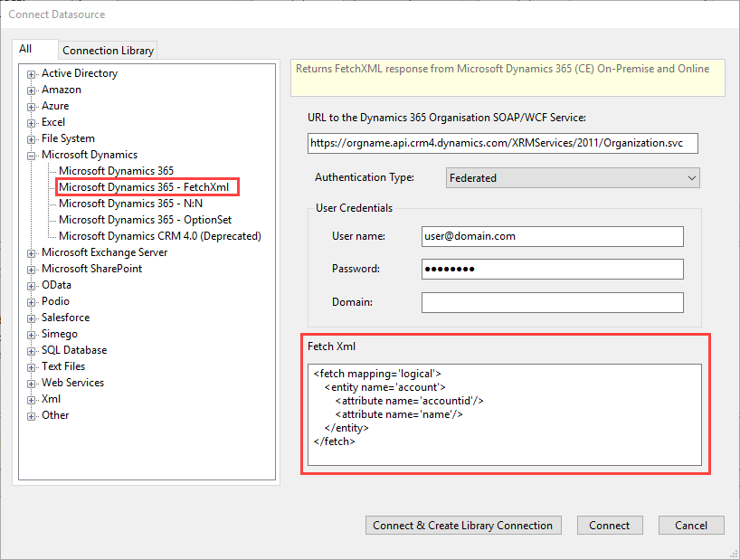Click the FetchXML description text
This screenshot has width=740, height=560.
502,69
